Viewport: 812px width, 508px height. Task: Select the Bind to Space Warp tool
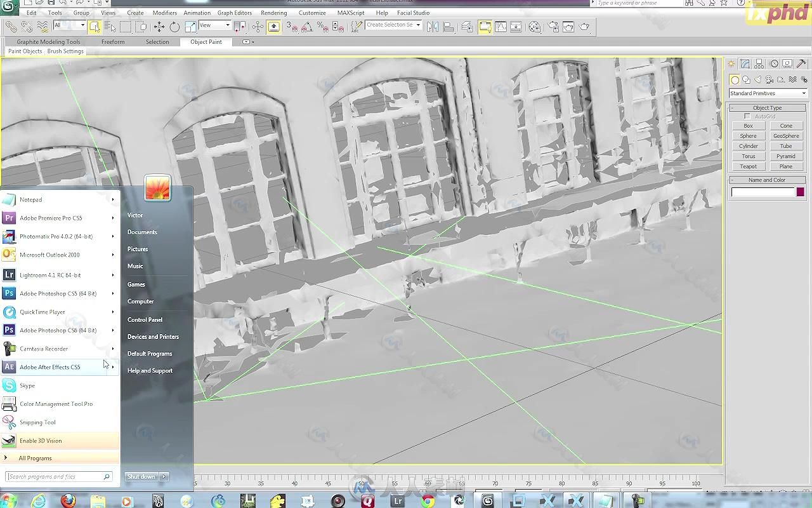[43, 27]
